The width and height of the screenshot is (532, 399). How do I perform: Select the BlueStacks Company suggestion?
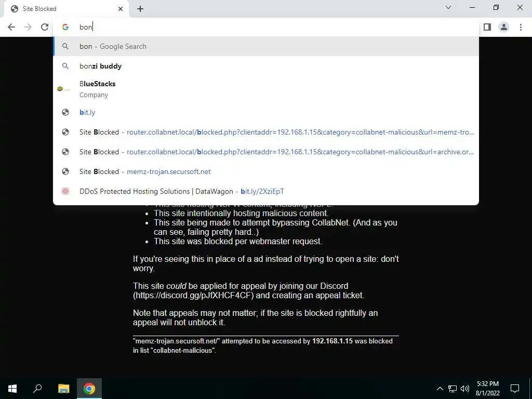266,89
